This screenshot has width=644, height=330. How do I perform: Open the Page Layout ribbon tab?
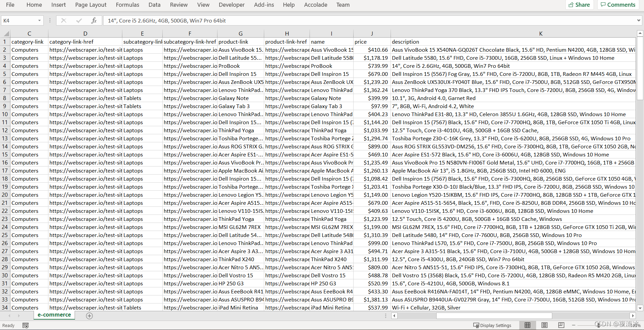coord(91,5)
